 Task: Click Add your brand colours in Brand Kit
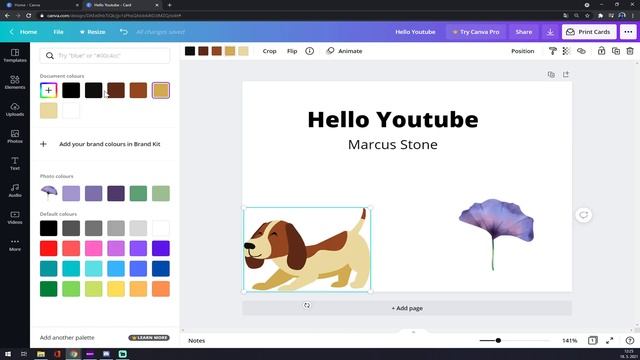109,144
